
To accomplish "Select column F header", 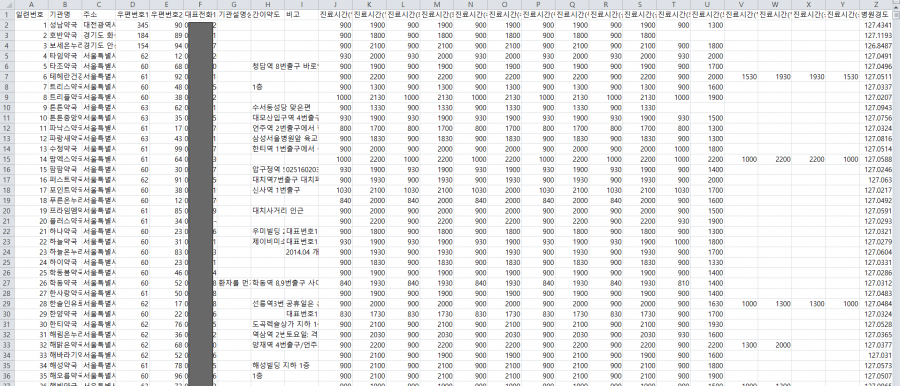I will [x=200, y=4].
